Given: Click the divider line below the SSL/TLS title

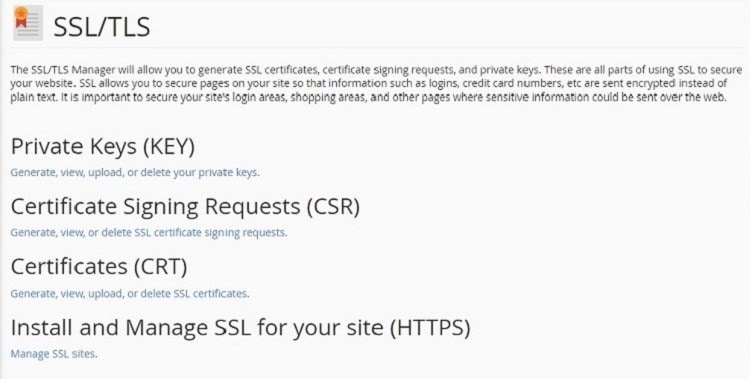Looking at the screenshot, I should pyautogui.click(x=380, y=47).
